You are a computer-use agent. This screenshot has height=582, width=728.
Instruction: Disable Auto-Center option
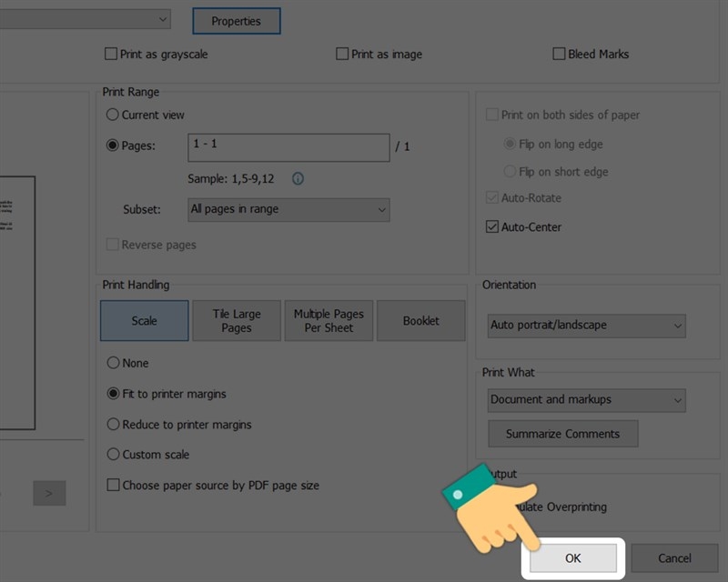(x=492, y=227)
